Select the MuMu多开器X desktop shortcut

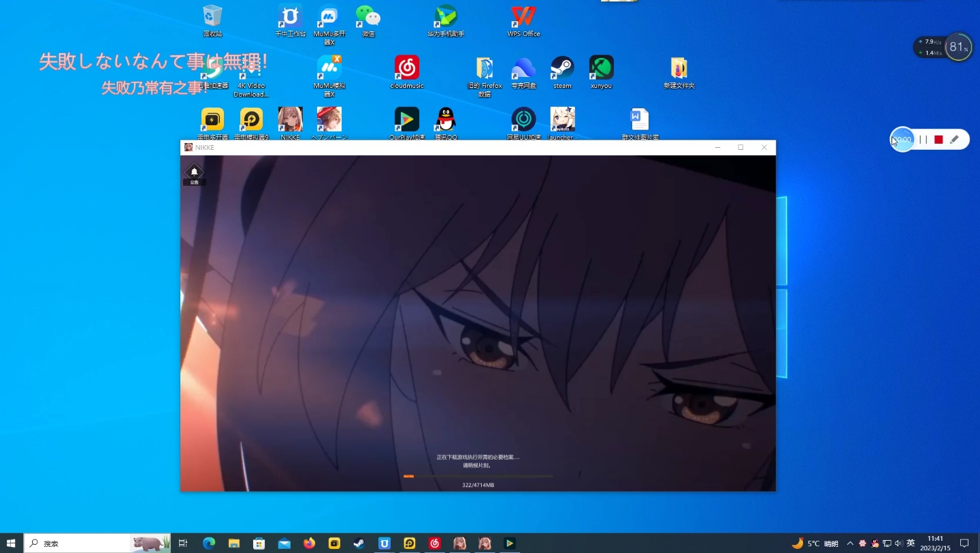pyautogui.click(x=329, y=25)
